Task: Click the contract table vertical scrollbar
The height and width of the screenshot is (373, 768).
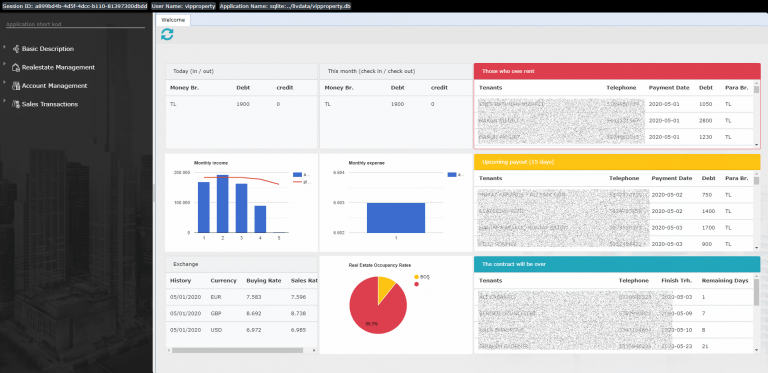Action: pyautogui.click(x=756, y=292)
